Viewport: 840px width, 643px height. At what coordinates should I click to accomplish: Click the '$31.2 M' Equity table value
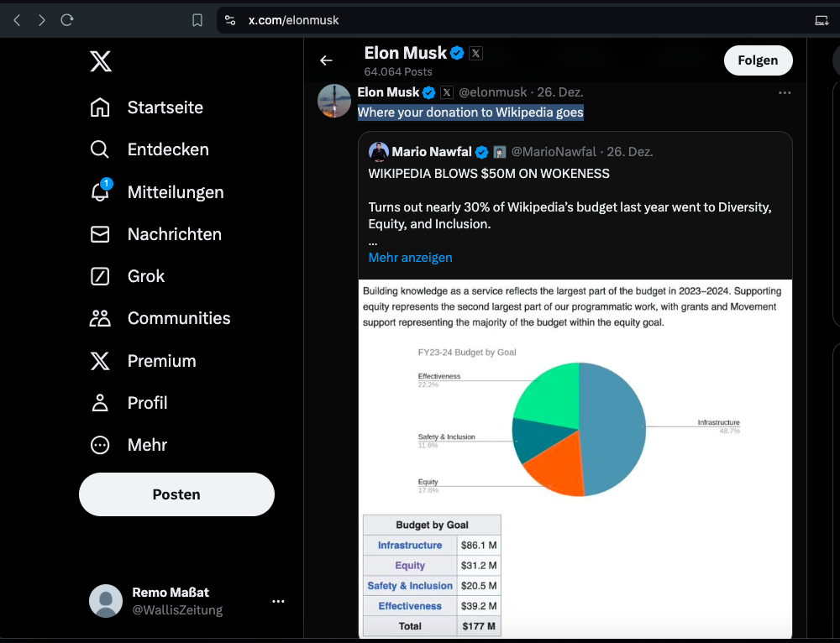479,566
